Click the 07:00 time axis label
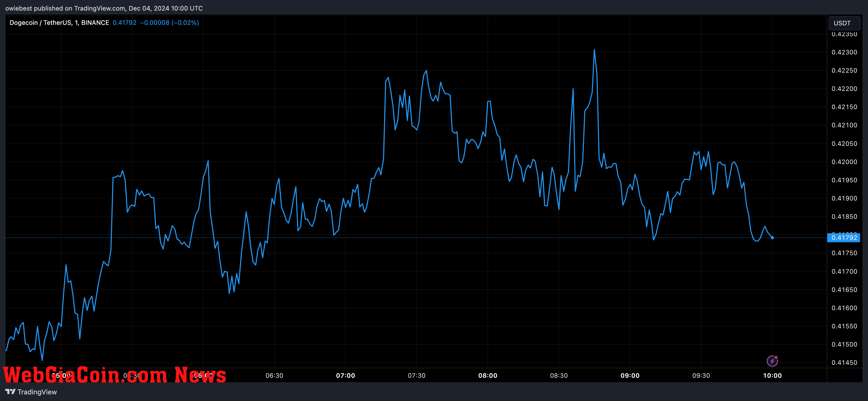The image size is (868, 401). click(346, 375)
